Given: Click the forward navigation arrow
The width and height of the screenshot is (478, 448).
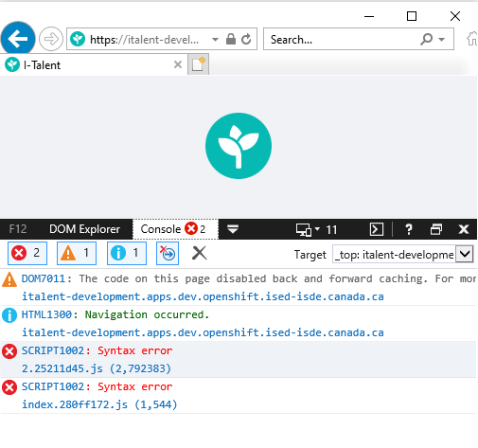Looking at the screenshot, I should click(x=51, y=39).
